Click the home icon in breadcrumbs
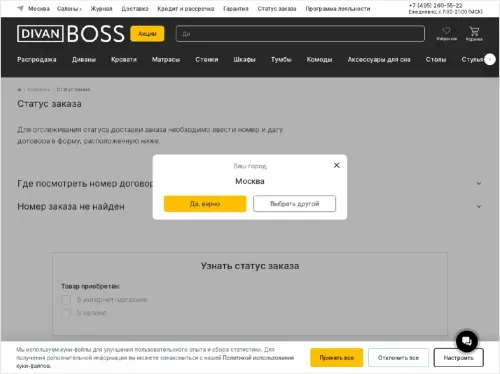500x374 pixels. coord(19,90)
